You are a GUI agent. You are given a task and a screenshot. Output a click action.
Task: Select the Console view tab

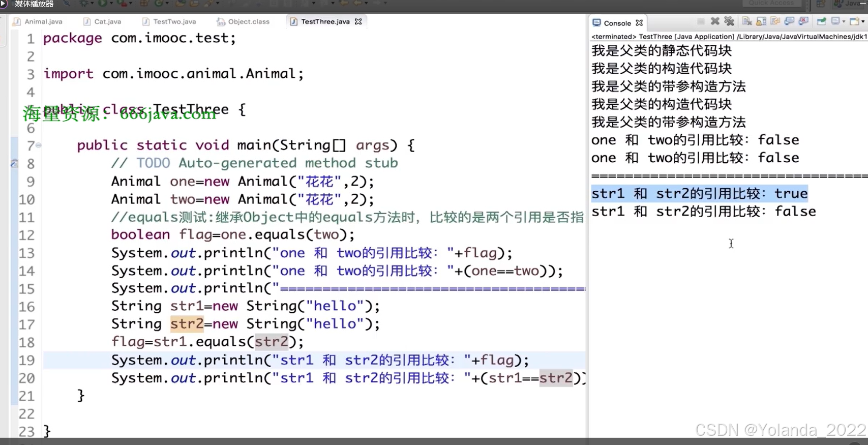coord(617,23)
